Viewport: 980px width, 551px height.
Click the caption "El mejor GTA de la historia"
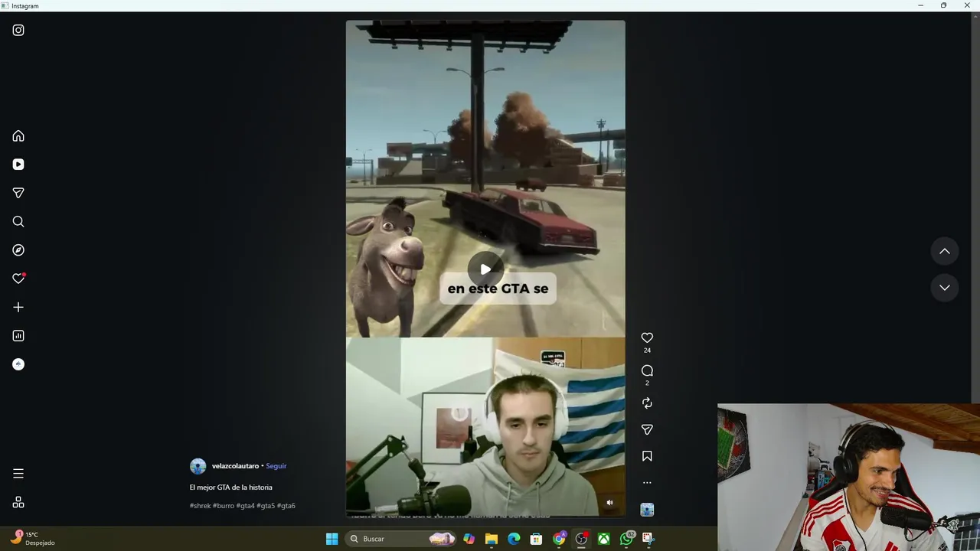230,487
